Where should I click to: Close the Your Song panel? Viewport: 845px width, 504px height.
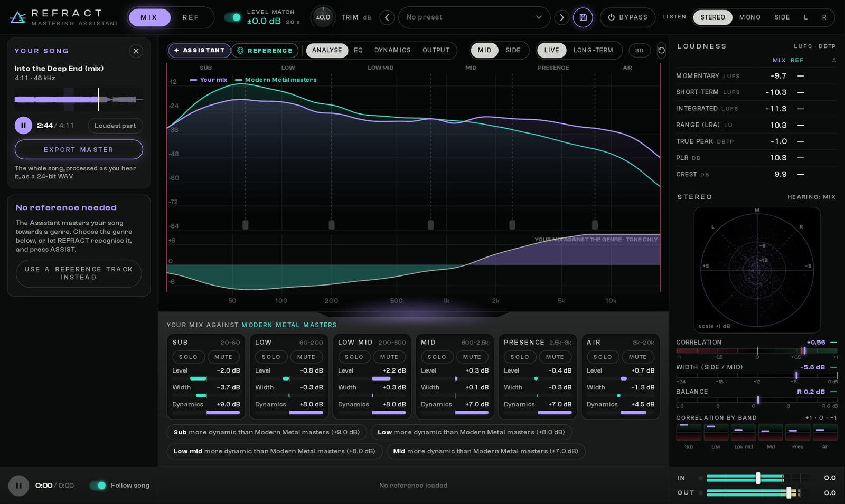click(136, 51)
